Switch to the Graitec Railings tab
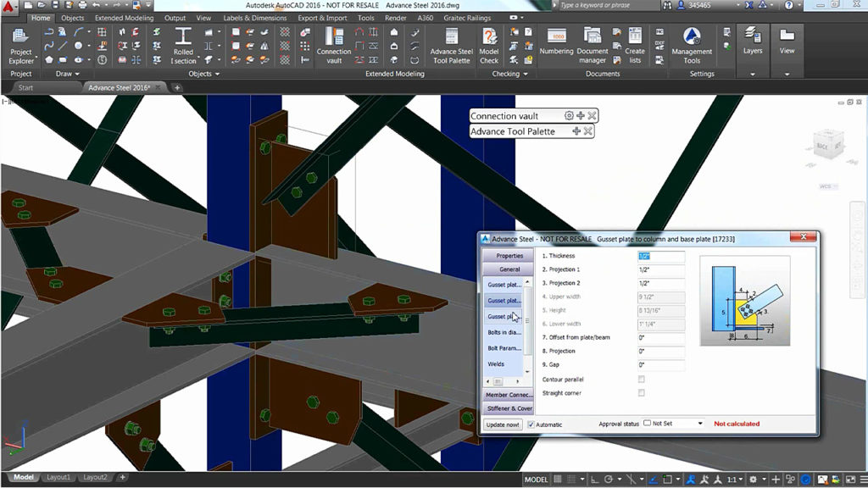Image resolution: width=868 pixels, height=488 pixels. tap(467, 18)
